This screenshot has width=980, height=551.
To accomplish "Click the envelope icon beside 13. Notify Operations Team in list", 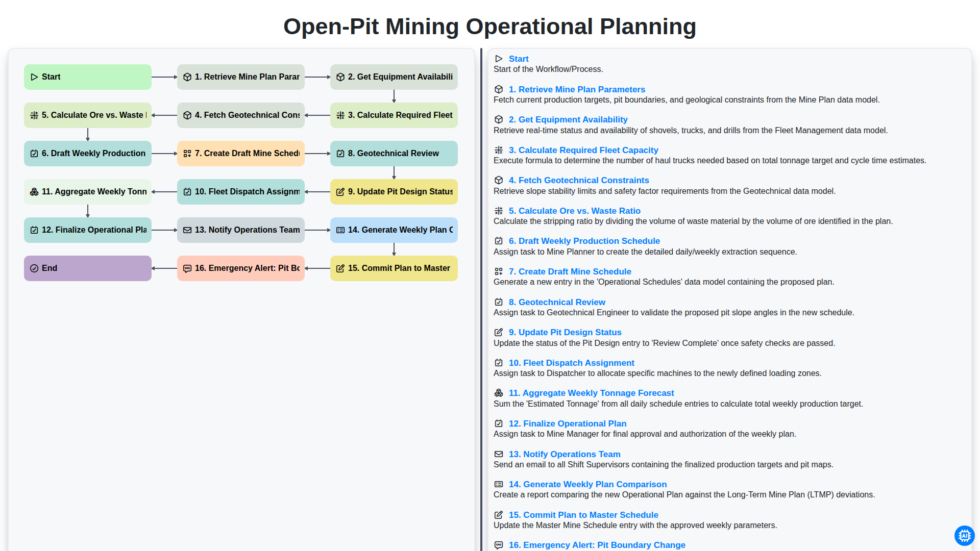I will pos(499,454).
